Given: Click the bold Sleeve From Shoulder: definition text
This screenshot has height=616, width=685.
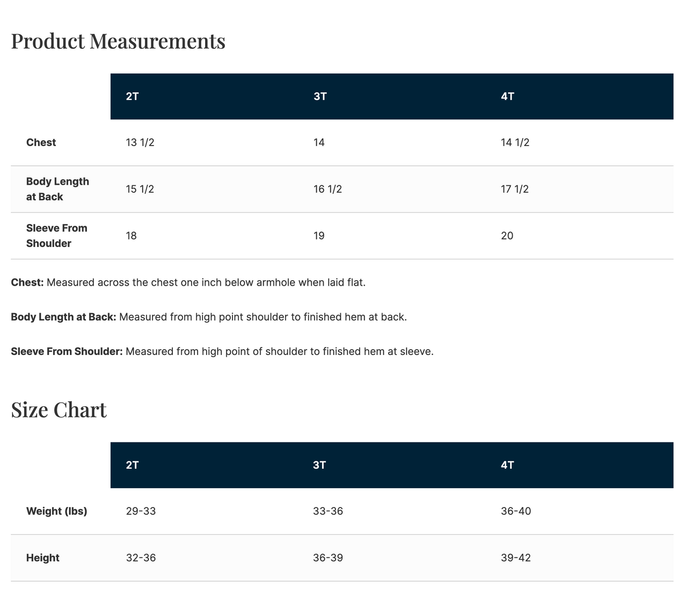Looking at the screenshot, I should (x=67, y=352).
